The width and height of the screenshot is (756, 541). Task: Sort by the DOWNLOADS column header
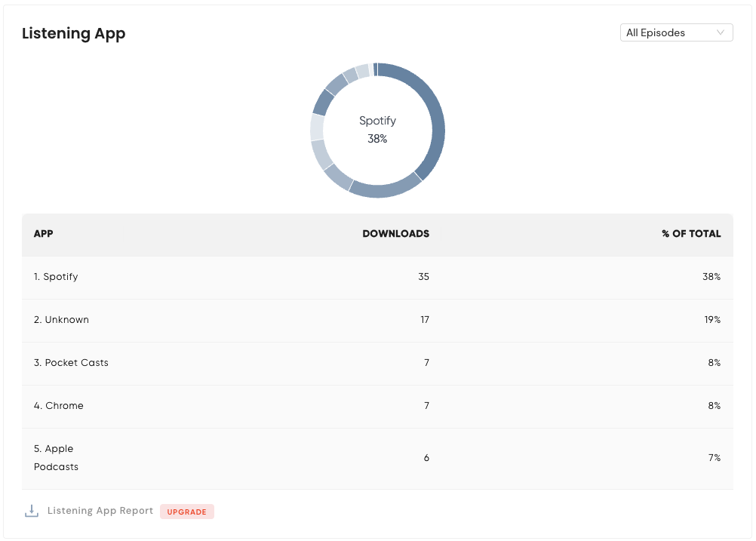click(x=396, y=233)
